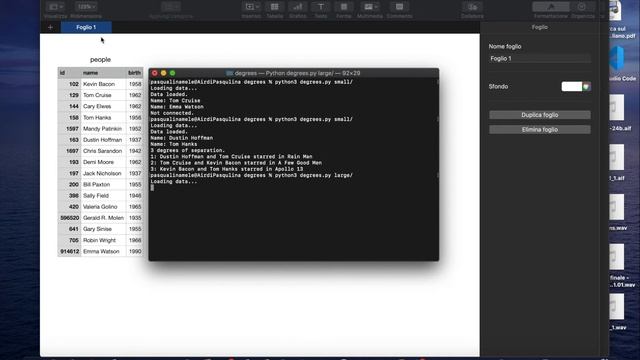Select the name column header
Image resolution: width=640 pixels, height=360 pixels.
click(x=103, y=73)
